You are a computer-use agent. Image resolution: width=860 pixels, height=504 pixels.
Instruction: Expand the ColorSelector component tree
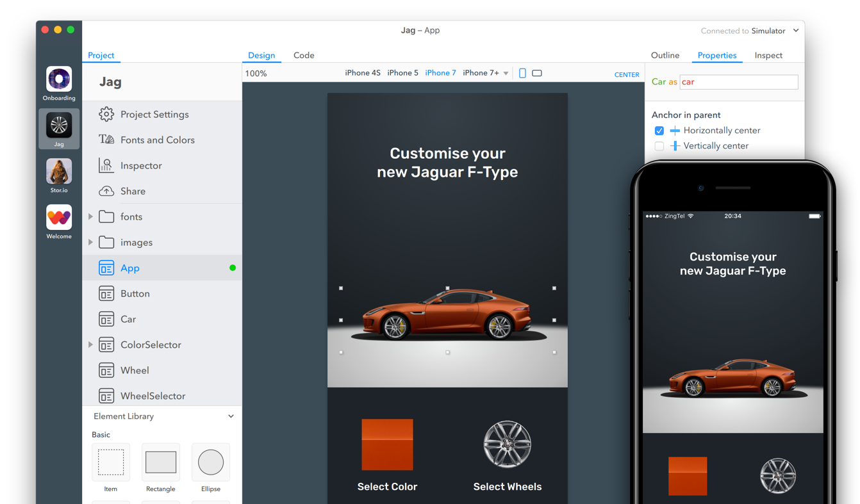pos(90,345)
